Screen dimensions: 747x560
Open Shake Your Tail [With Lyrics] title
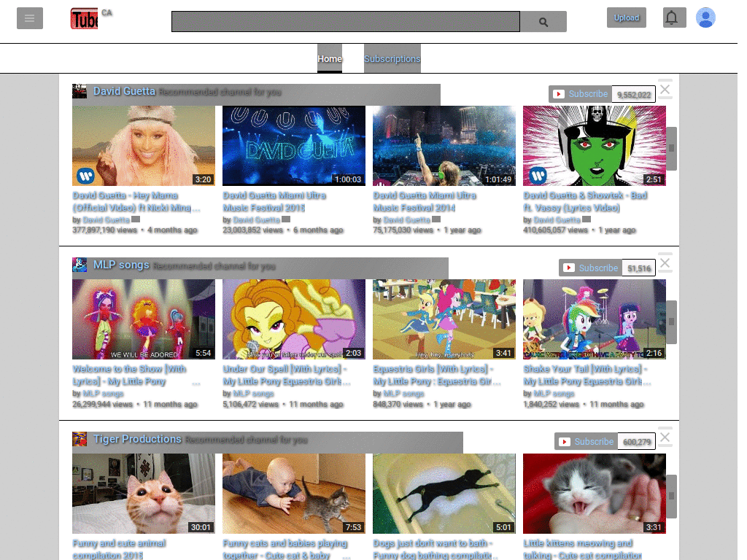pos(587,376)
